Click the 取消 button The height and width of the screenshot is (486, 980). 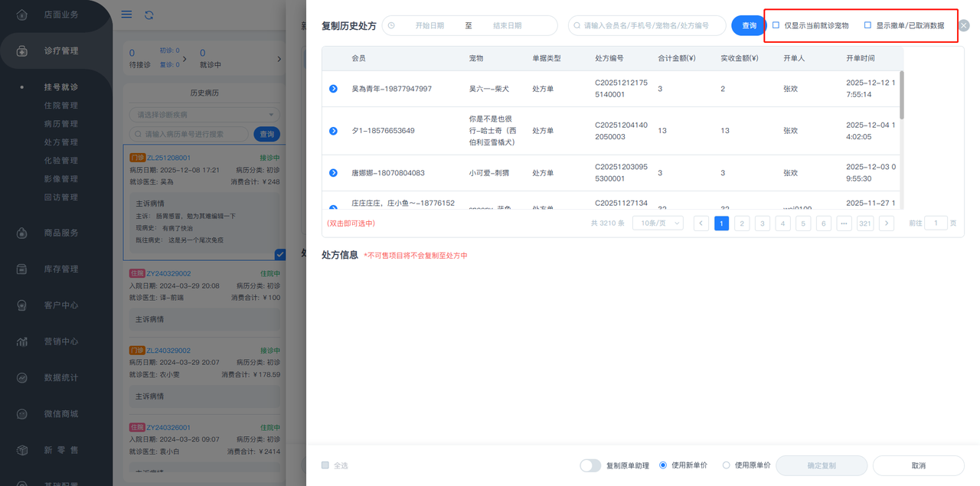tap(918, 465)
